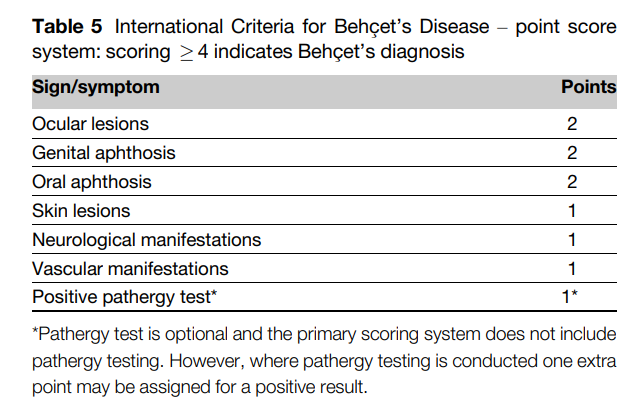This screenshot has width=634, height=410.
Task: Click the "Points" column header
Action: 588,88
